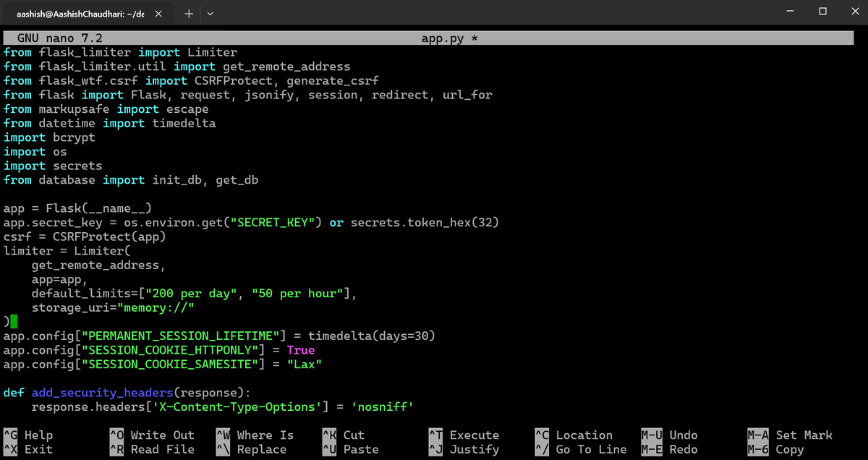This screenshot has width=868, height=460.
Task: Minimize the terminal window
Action: (x=788, y=12)
